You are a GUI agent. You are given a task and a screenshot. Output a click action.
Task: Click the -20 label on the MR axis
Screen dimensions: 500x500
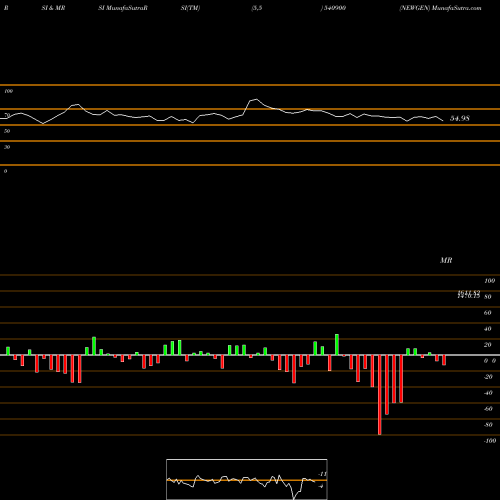pyautogui.click(x=488, y=377)
